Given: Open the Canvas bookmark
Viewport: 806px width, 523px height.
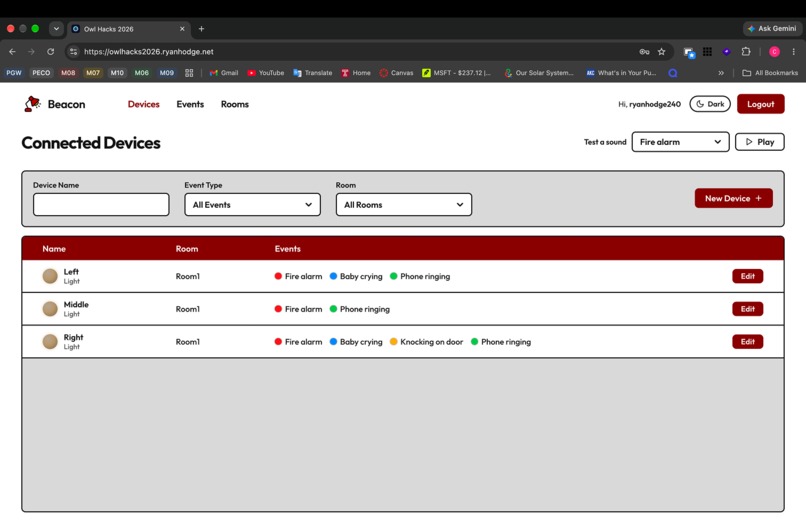Looking at the screenshot, I should point(396,73).
